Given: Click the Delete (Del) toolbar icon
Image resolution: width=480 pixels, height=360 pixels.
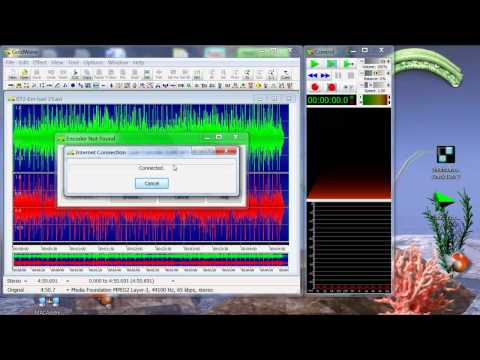Looking at the screenshot, I should coord(147,74).
